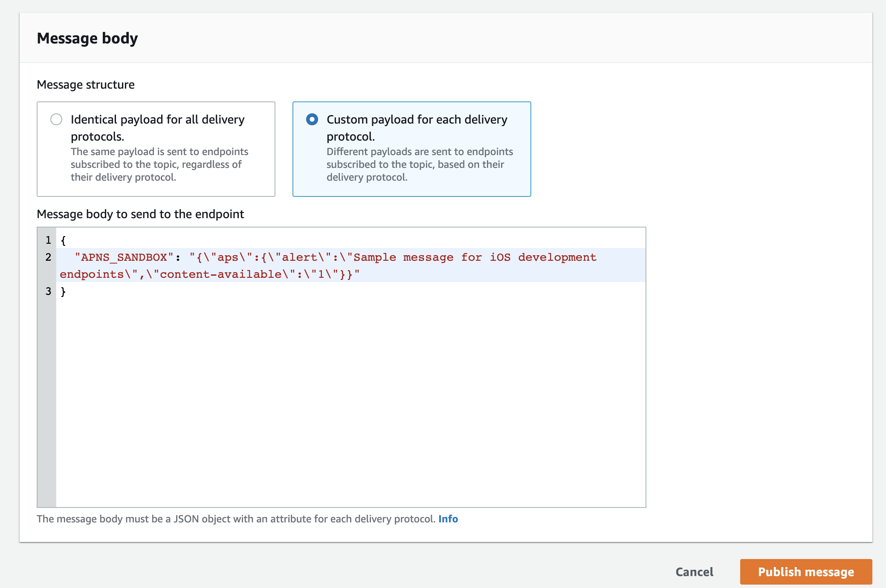Click the Identical payload option card description
The width and height of the screenshot is (886, 588).
point(159,164)
